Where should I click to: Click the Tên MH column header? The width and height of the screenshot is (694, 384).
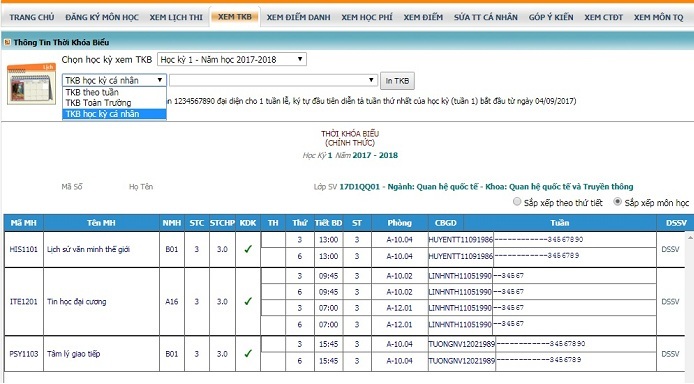(101, 223)
